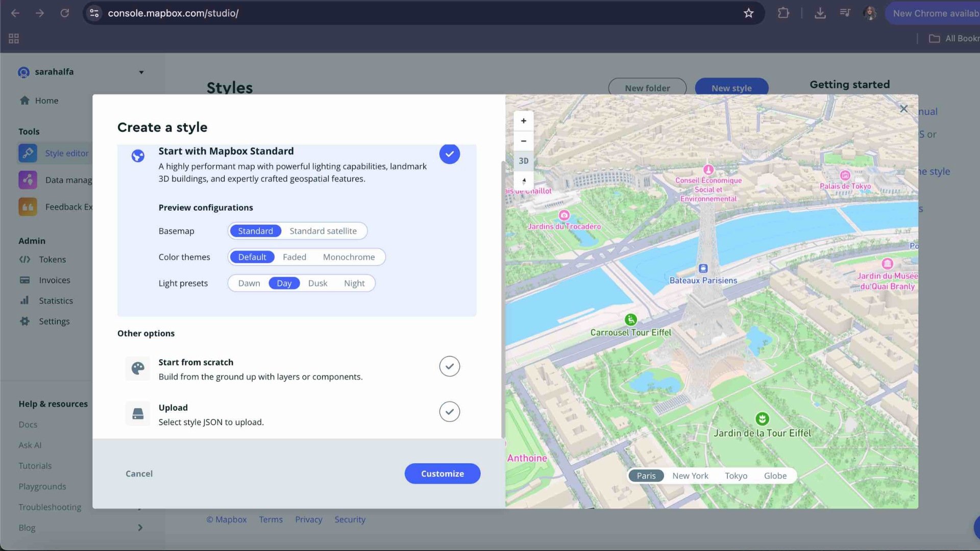The width and height of the screenshot is (980, 551).
Task: Select the Upload option checkmark
Action: [449, 412]
